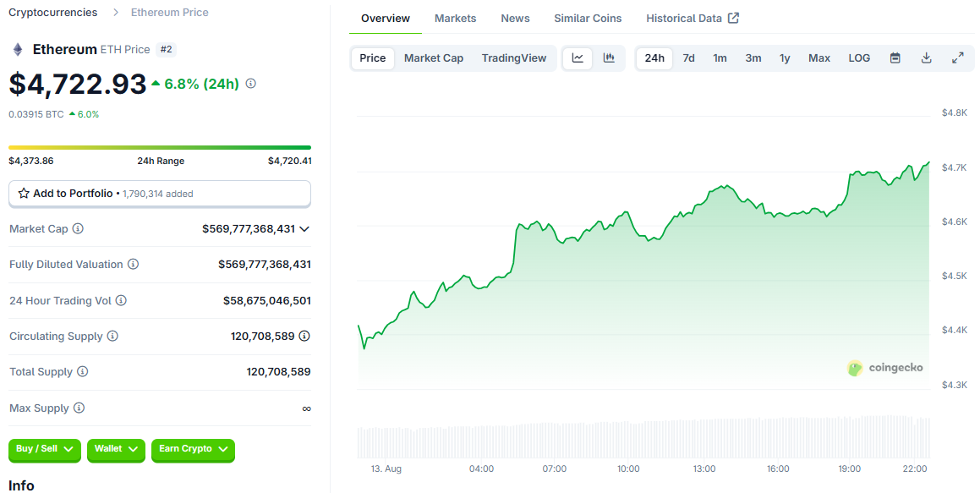Open the Wallet dropdown
980x493 pixels.
(x=116, y=449)
